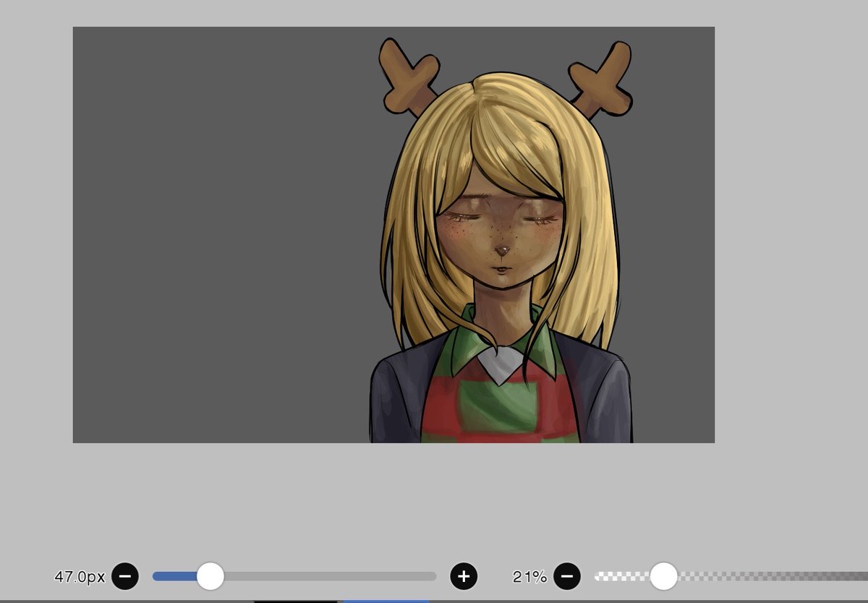Click the artwork canvas of the girl
The image size is (868, 603).
tap(393, 235)
